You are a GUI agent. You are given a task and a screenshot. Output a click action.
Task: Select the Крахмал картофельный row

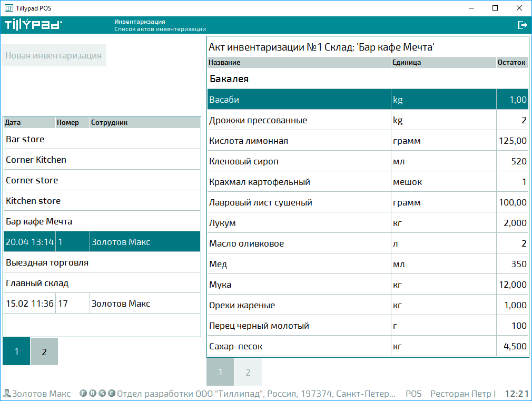click(368, 182)
